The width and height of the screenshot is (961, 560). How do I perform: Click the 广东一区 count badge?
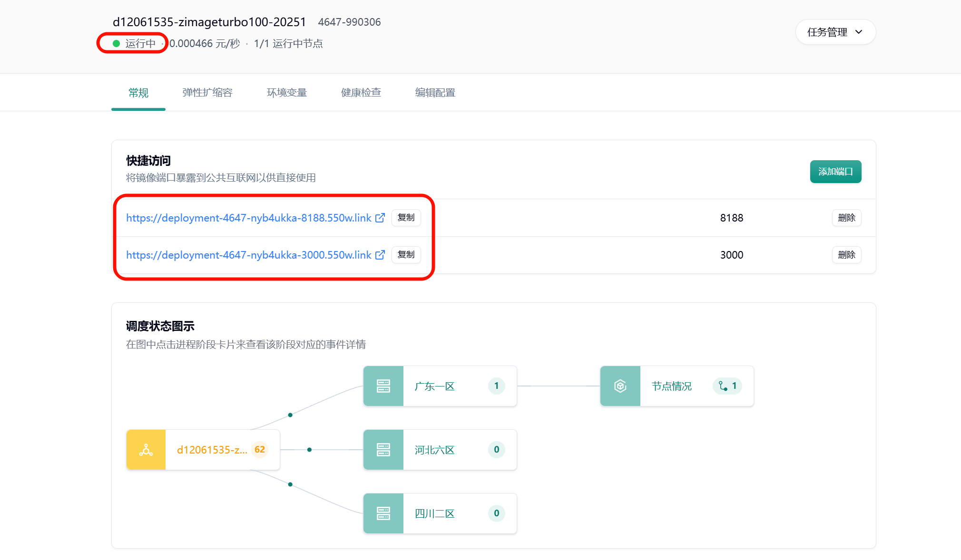[496, 386]
